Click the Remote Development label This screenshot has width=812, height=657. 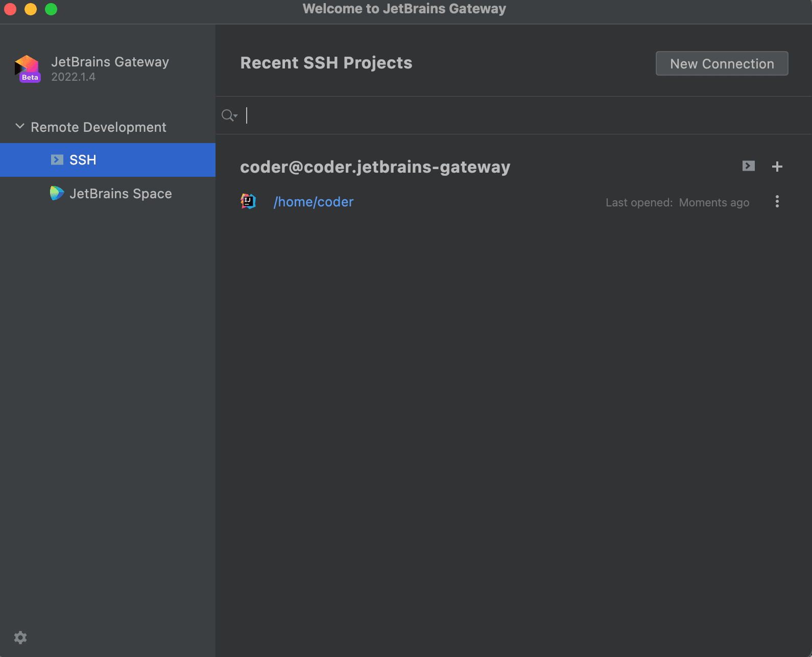99,127
